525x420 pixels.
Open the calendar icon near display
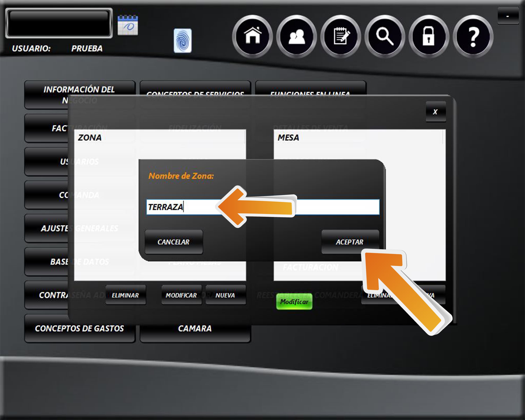[x=128, y=25]
